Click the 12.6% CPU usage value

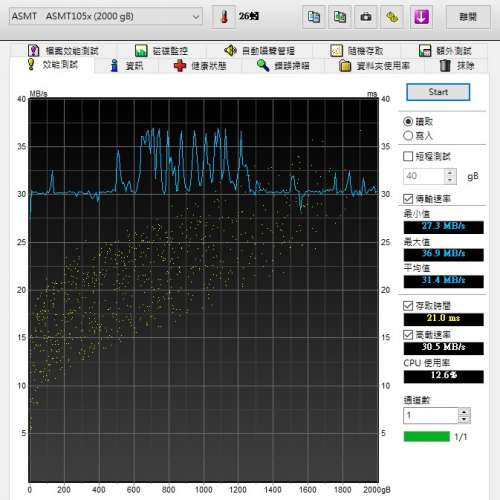pos(443,377)
